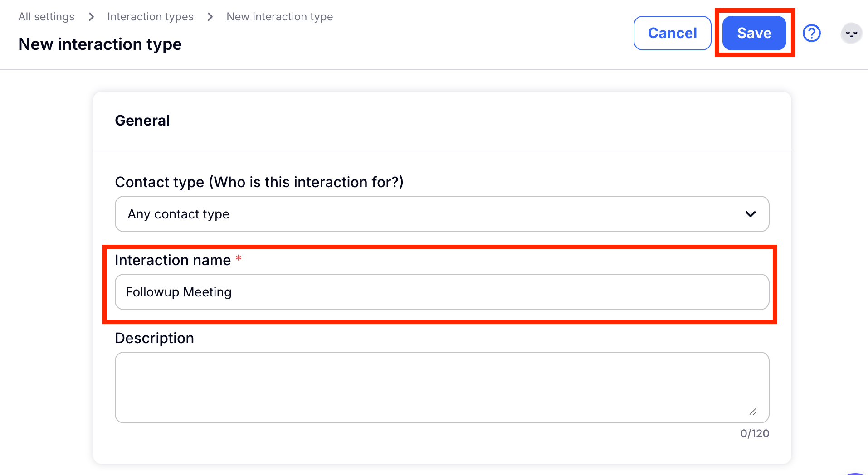The image size is (868, 475).
Task: Open the Any contact type dropdown
Action: click(x=441, y=214)
